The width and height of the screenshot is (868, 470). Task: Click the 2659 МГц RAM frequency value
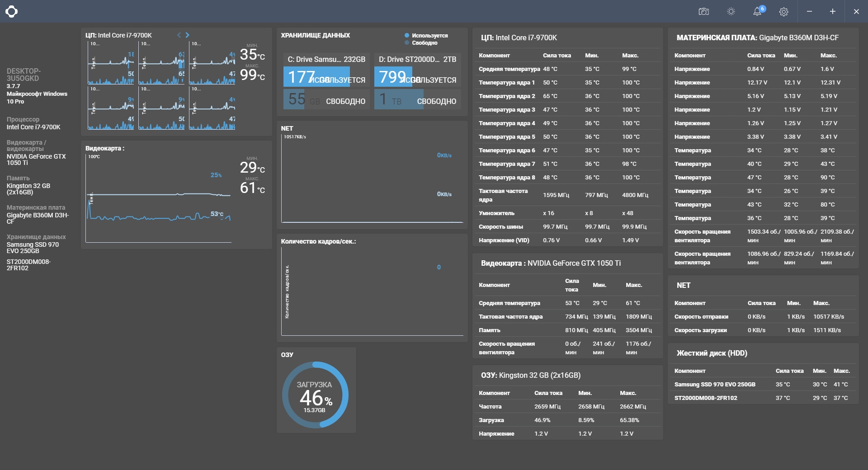[547, 407]
